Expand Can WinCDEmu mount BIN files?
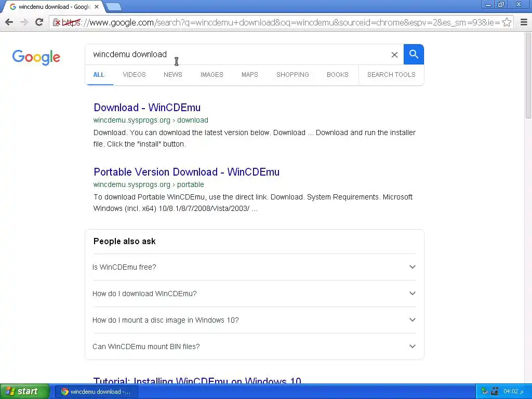Screen dimensions: 532x399 (x=254, y=347)
